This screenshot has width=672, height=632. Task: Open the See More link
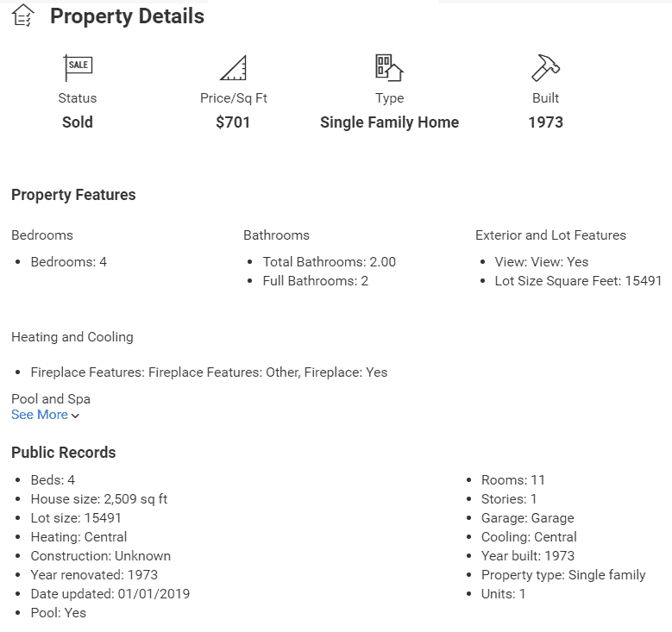40,415
